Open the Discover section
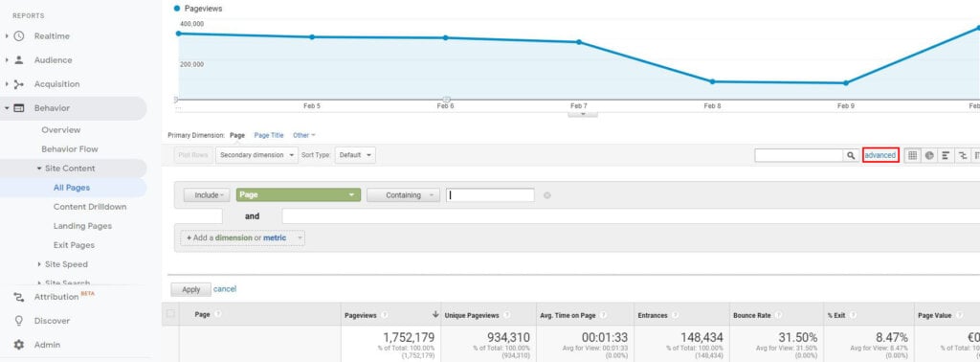The height and width of the screenshot is (362, 980). [x=52, y=321]
